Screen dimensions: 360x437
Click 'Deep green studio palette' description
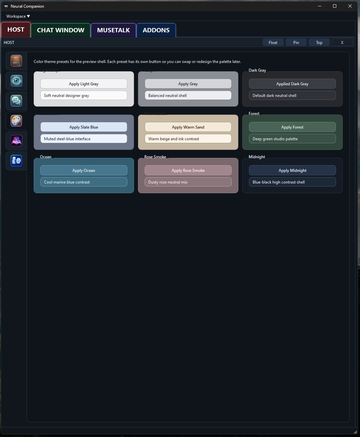click(x=292, y=139)
